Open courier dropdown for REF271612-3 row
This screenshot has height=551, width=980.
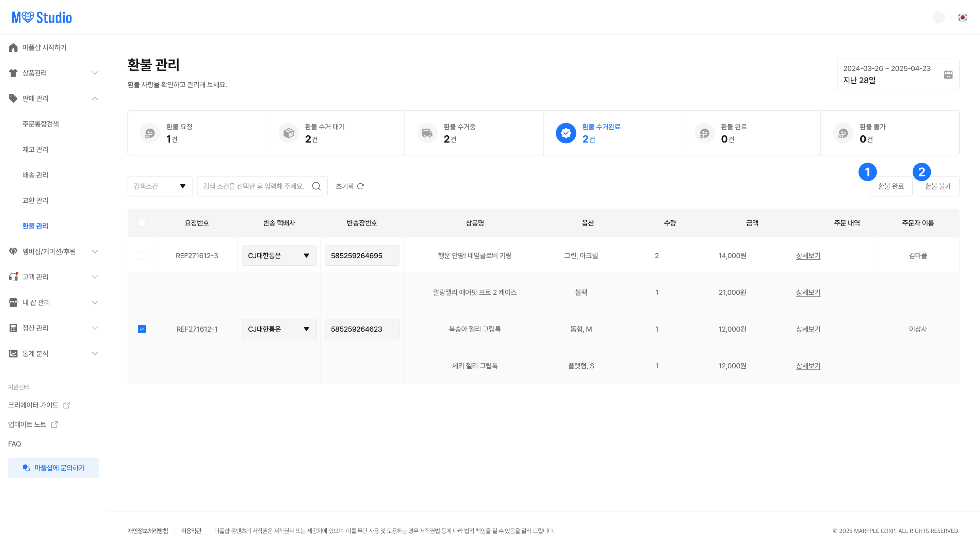coord(279,255)
